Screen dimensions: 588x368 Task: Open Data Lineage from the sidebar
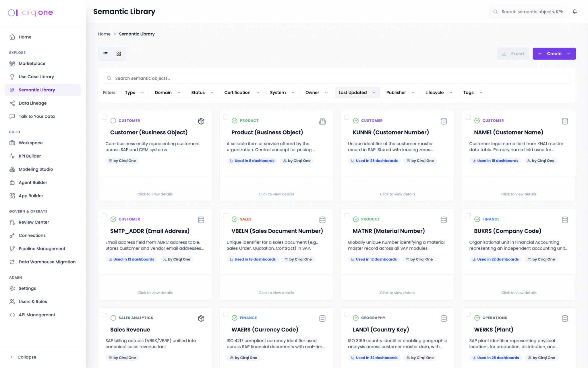pyautogui.click(x=32, y=103)
